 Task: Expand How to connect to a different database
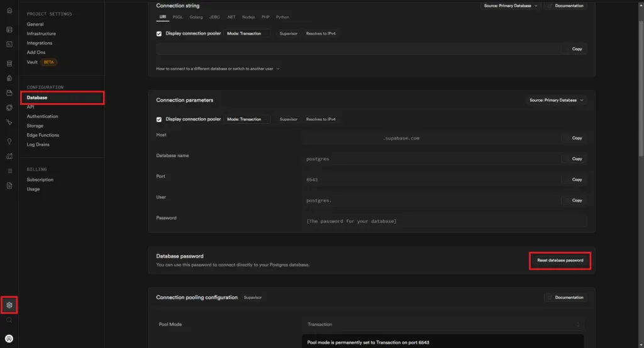[218, 68]
